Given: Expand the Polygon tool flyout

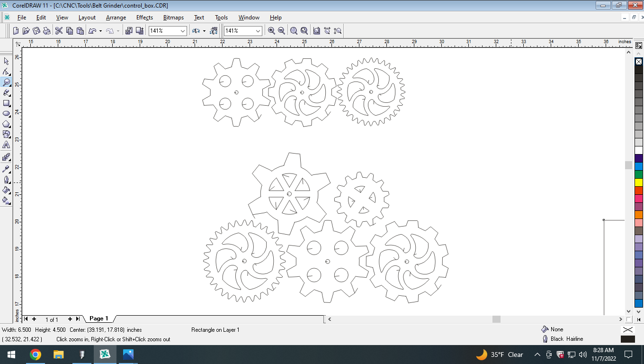Looking at the screenshot, I should click(9, 127).
